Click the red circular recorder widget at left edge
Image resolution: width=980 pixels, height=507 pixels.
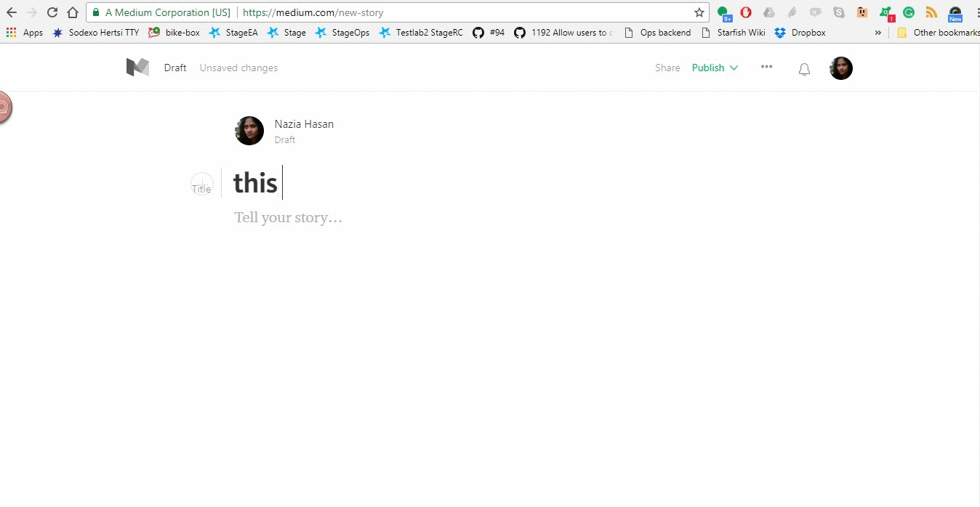(4, 108)
